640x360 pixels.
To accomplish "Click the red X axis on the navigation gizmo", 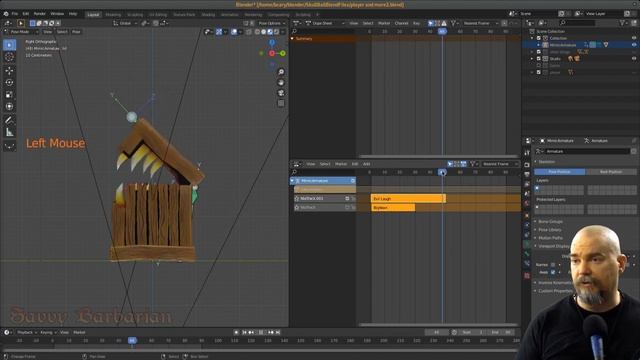I will pyautogui.click(x=272, y=53).
